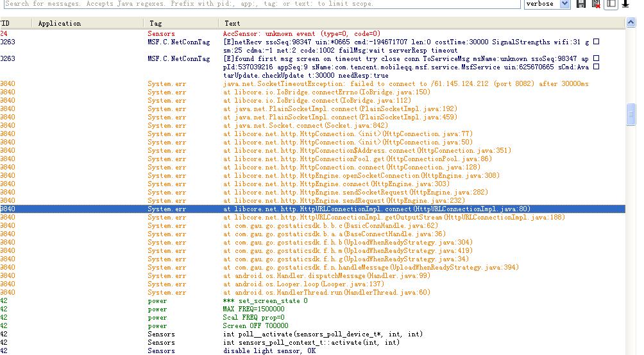Select the UploadWhenReadyStrategy.java:34 line
Viewport: 644px width, 355px height.
pos(312,259)
